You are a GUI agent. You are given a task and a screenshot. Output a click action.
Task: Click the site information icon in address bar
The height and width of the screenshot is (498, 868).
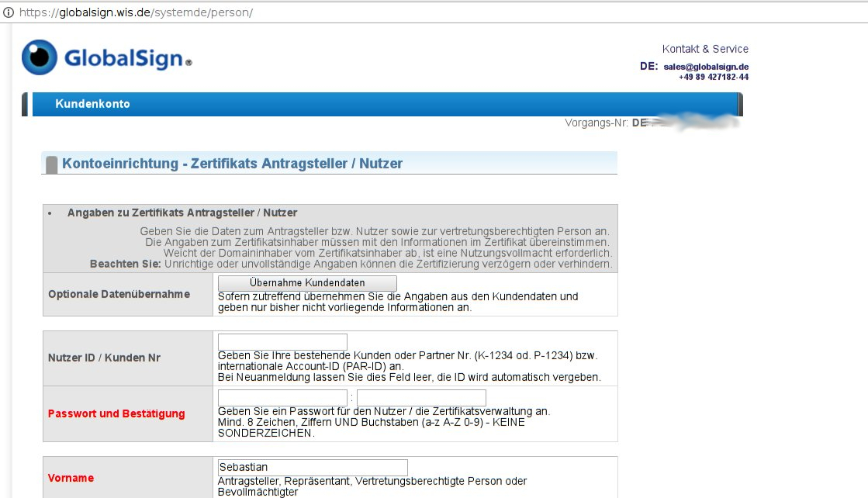[x=9, y=12]
